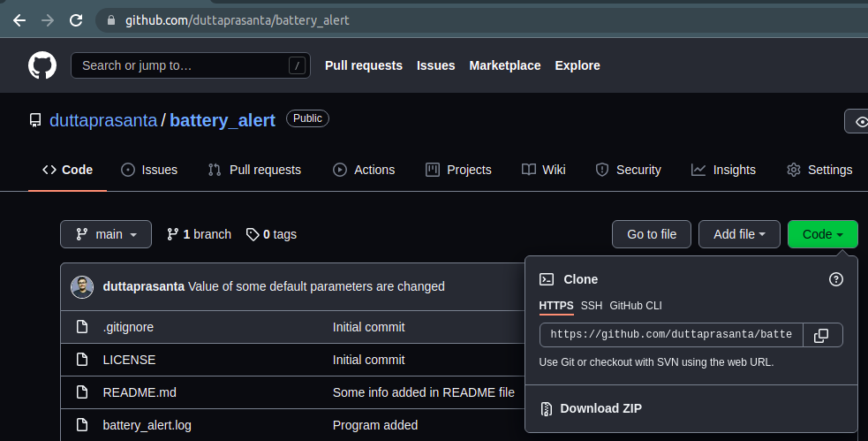Open Explore in top navigation
868x441 pixels.
tap(577, 65)
